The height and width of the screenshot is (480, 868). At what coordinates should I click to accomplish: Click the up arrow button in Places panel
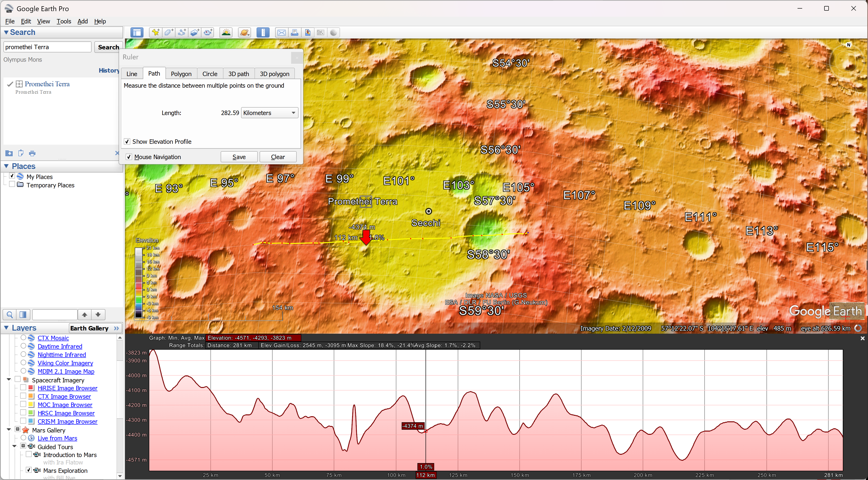click(x=85, y=314)
